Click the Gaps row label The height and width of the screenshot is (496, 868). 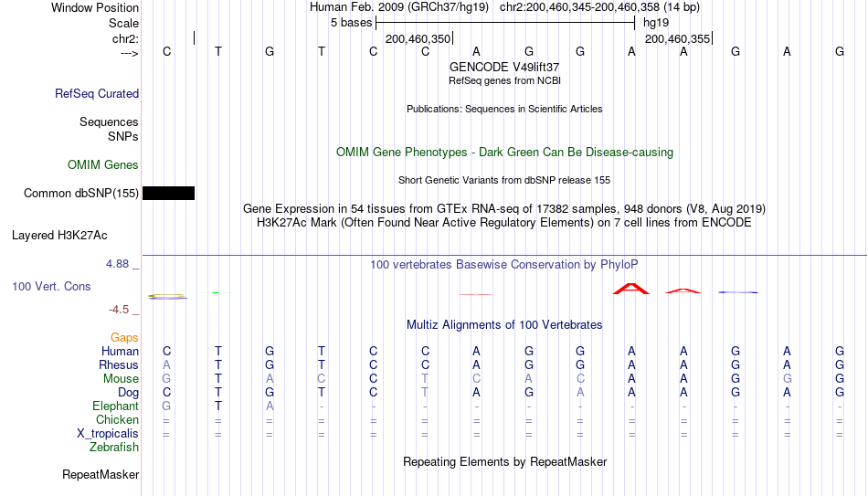124,337
